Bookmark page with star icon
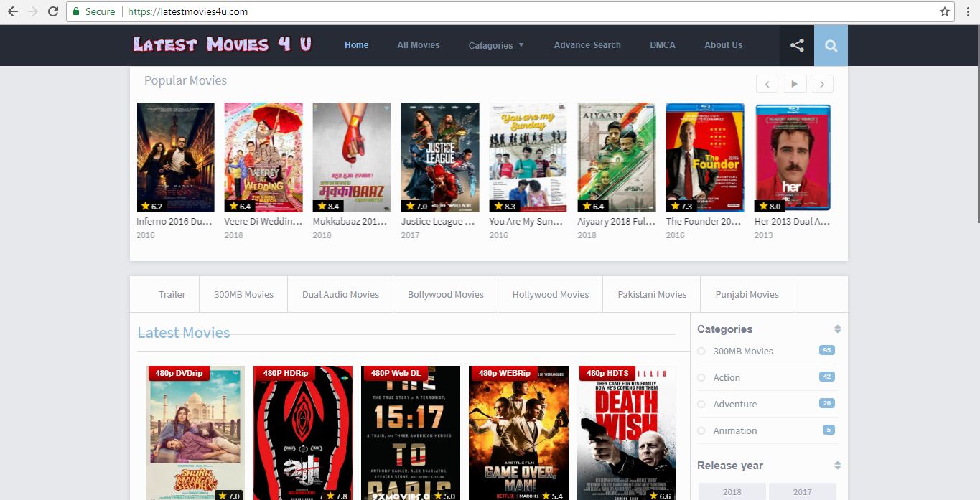Screen dimensions: 980x500 [945, 11]
